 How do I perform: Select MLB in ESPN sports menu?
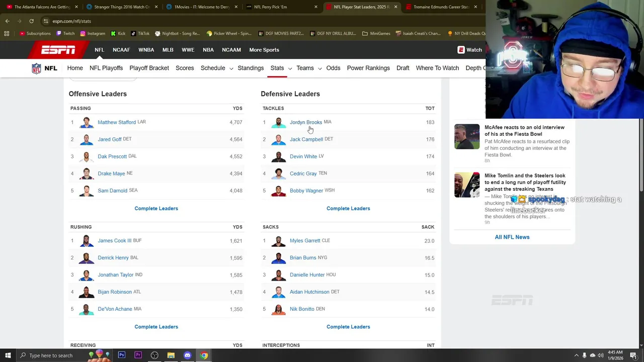click(x=168, y=50)
